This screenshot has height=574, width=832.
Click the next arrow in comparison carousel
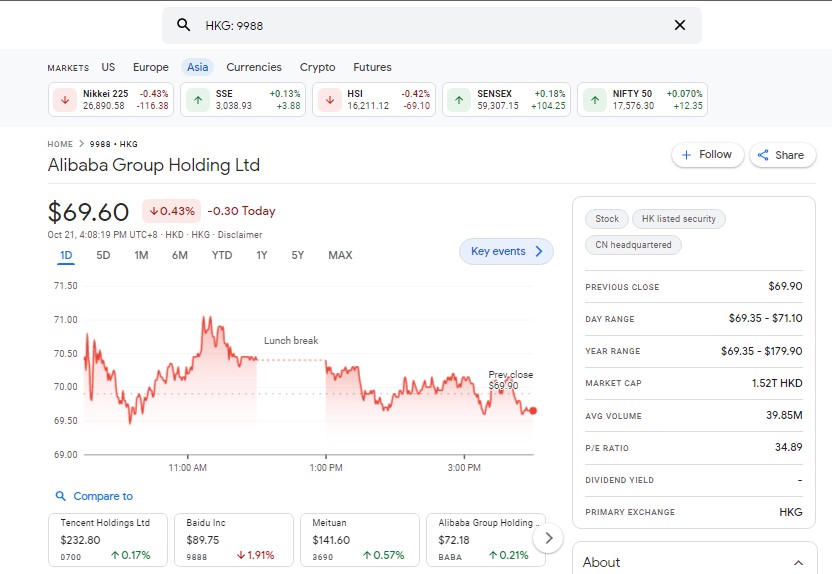[549, 538]
